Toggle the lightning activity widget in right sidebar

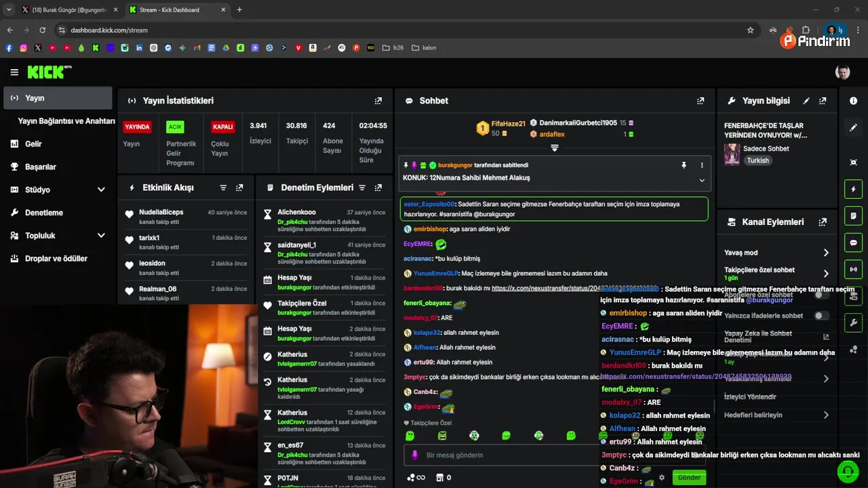853,189
